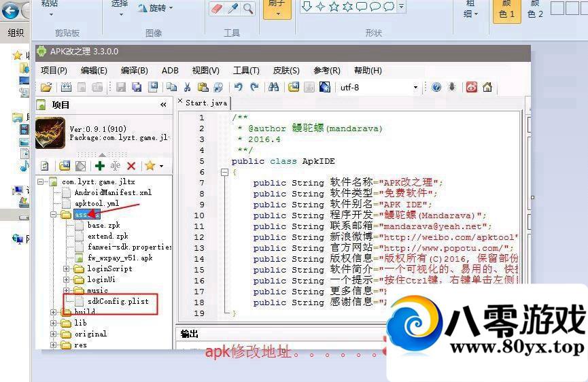Image resolution: width=588 pixels, height=382 pixels.
Task: Open the 编辑(E) menu
Action: coord(94,71)
